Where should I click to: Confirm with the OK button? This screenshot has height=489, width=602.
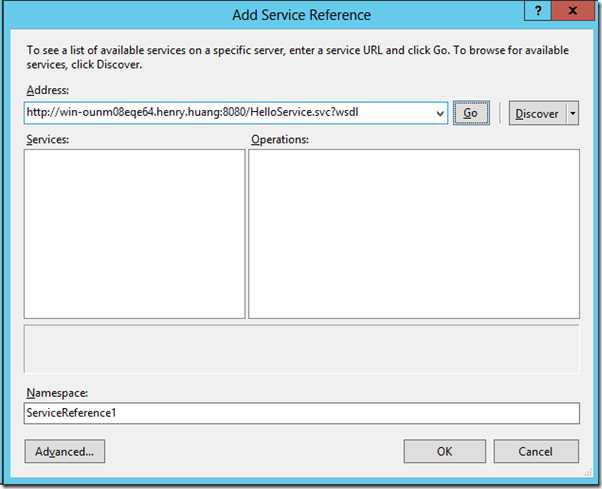click(445, 451)
